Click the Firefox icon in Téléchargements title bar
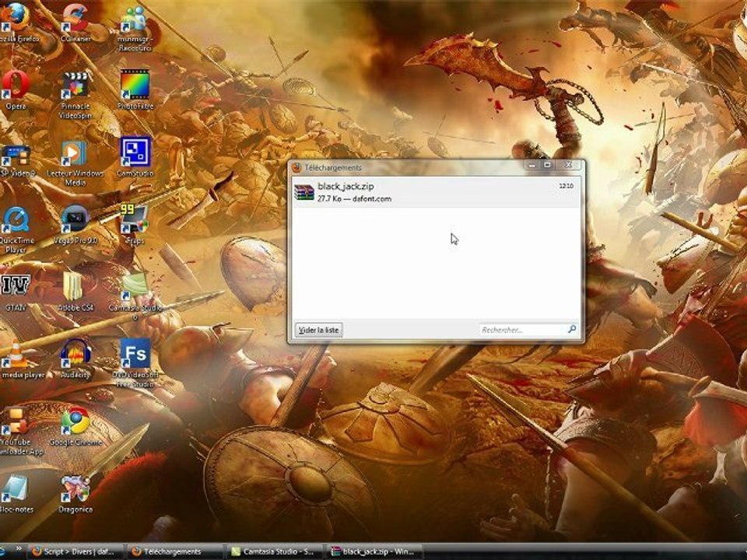 [296, 168]
